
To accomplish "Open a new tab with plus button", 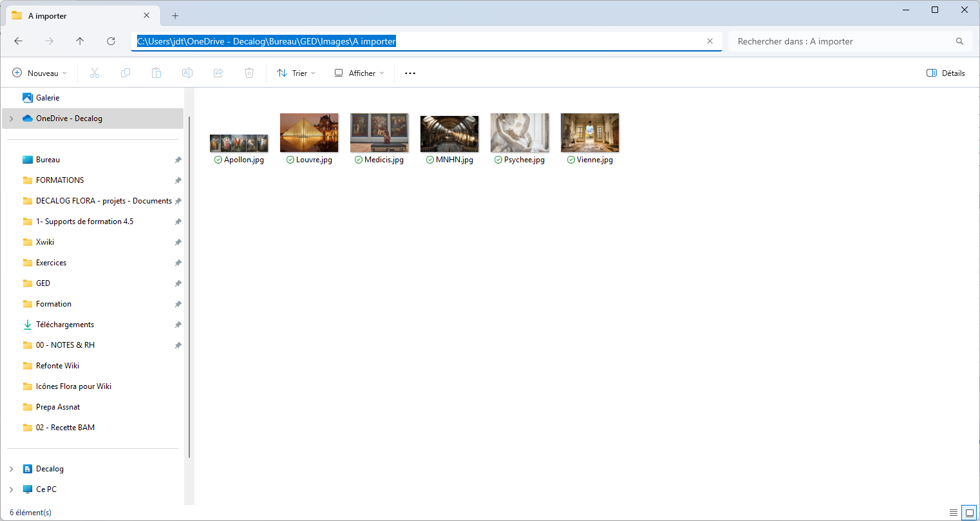I will pyautogui.click(x=175, y=15).
